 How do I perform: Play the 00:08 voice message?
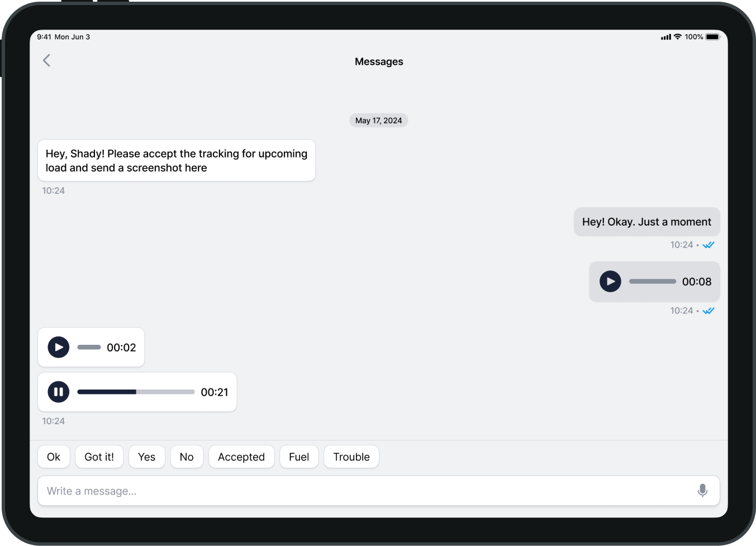click(x=610, y=281)
